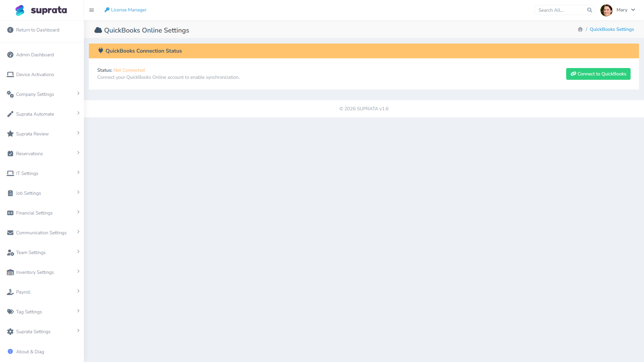Click the Admin Dashboard gauge icon
The height and width of the screenshot is (362, 644).
pos(10,55)
